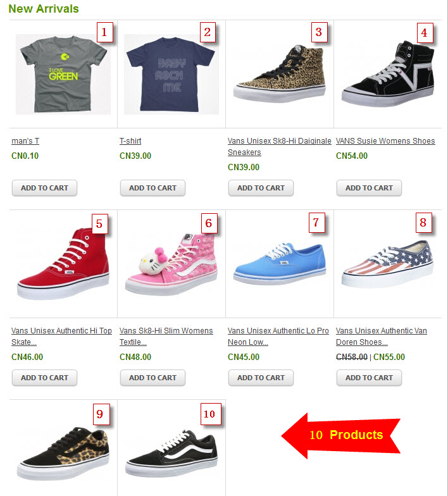448x496 pixels.
Task: Add Vans Authentic Van Doren Shoes to cart
Action: coord(370,378)
